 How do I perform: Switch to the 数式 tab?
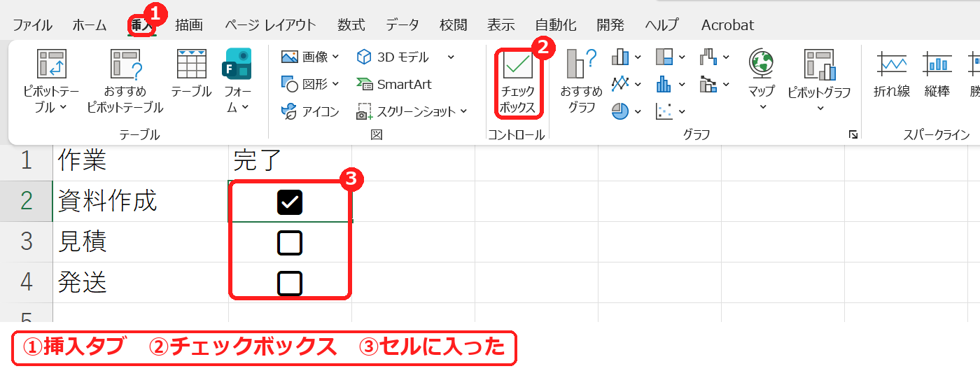(351, 25)
